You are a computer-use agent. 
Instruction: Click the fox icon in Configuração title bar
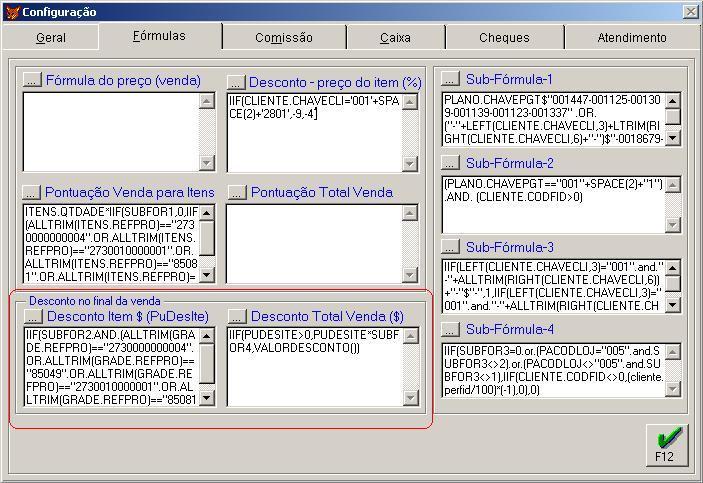[12, 12]
